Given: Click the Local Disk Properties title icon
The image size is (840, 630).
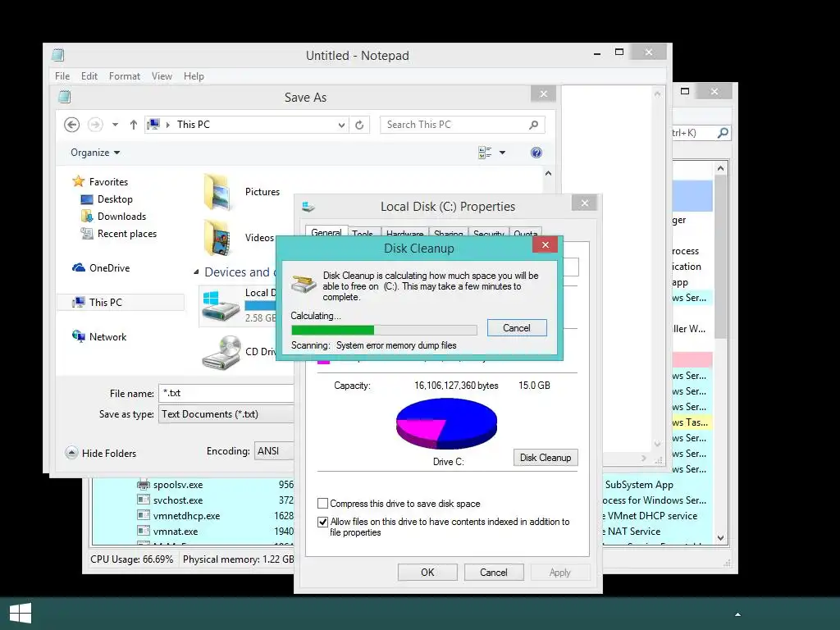Looking at the screenshot, I should point(308,207).
